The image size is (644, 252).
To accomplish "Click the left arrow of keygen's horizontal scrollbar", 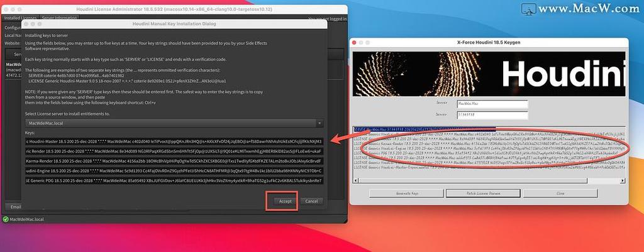I will click(x=356, y=180).
